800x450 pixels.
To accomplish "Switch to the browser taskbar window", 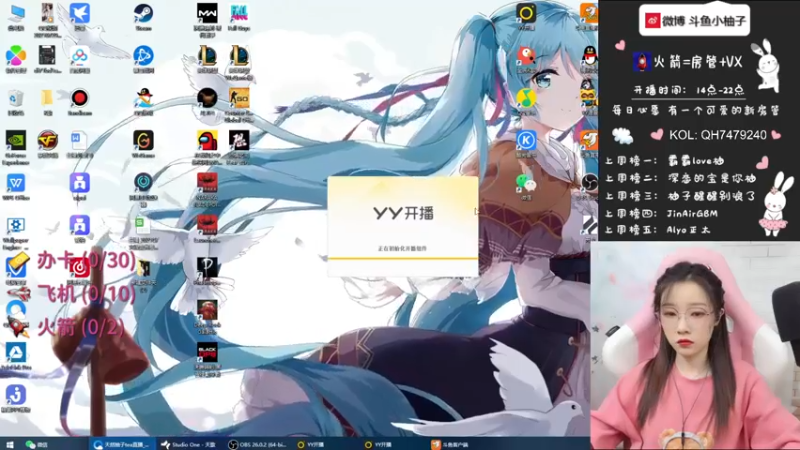I will click(x=122, y=444).
